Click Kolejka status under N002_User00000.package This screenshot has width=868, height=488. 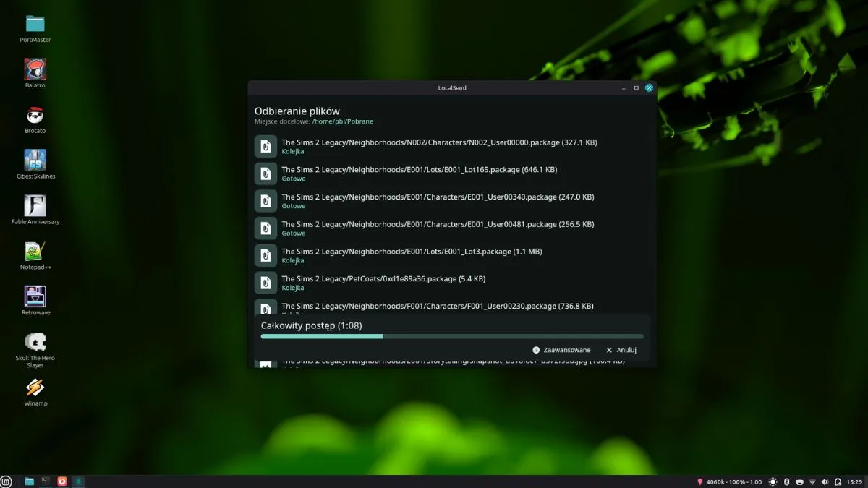(x=293, y=151)
